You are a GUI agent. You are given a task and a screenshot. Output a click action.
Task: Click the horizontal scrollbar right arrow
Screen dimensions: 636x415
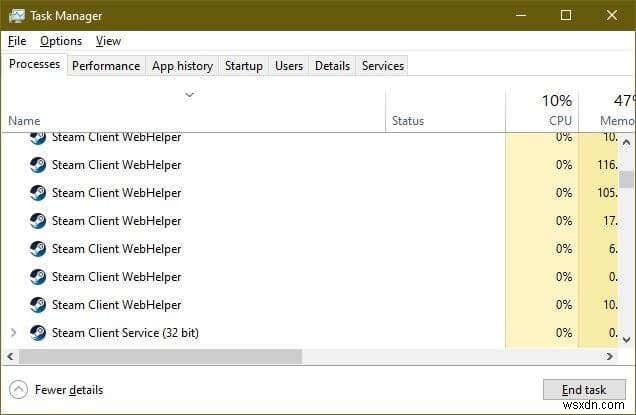tap(609, 357)
